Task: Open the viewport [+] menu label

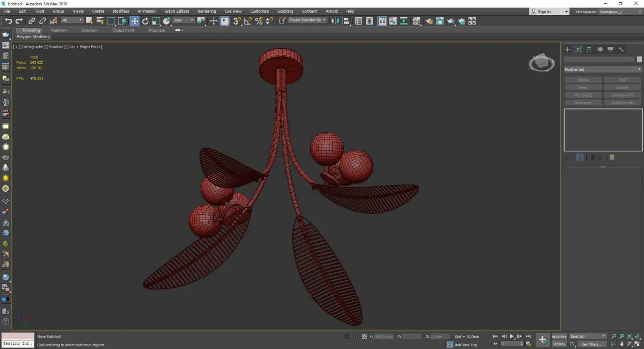Action: click(16, 47)
